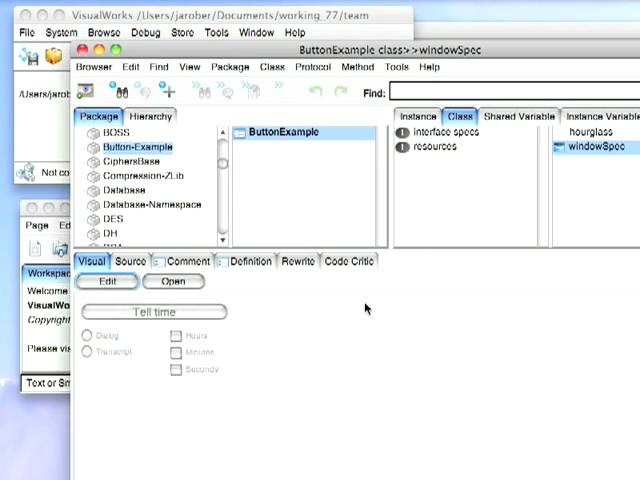Click the package list scrollbar thumb

[x=223, y=164]
